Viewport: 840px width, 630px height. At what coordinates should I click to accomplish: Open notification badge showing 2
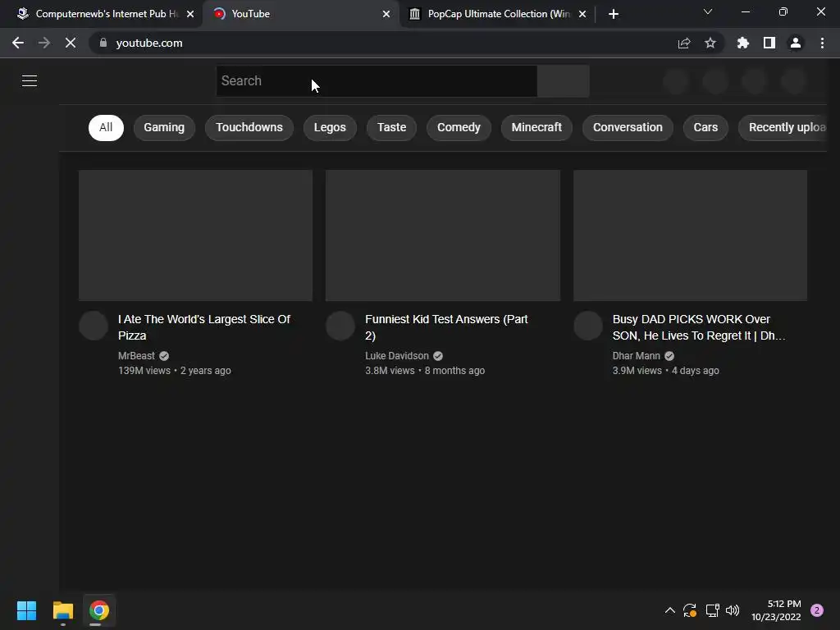817,610
